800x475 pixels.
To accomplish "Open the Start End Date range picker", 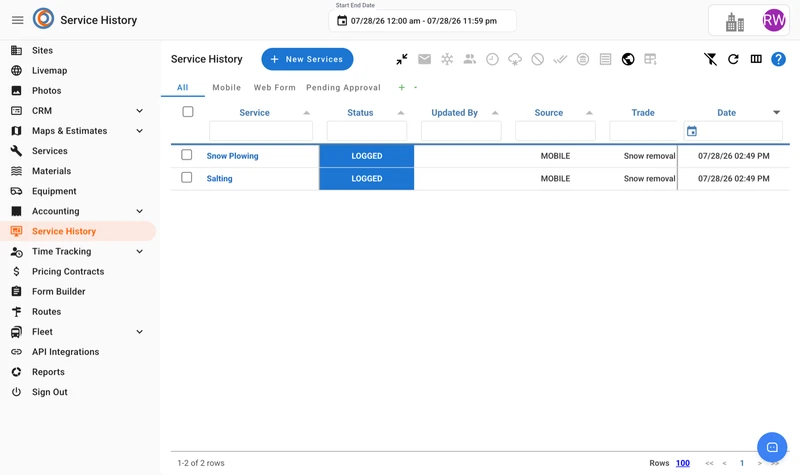I will coord(422,21).
